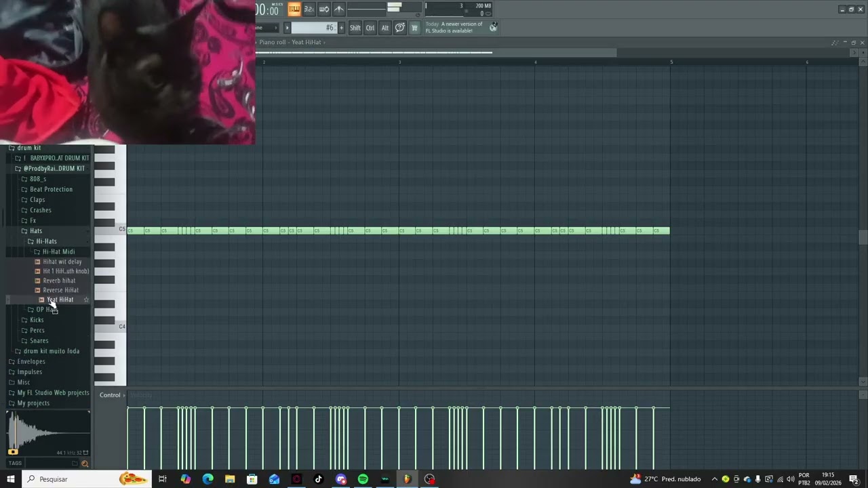868x488 pixels.
Task: Click the globe news notification icon
Action: coord(494,26)
